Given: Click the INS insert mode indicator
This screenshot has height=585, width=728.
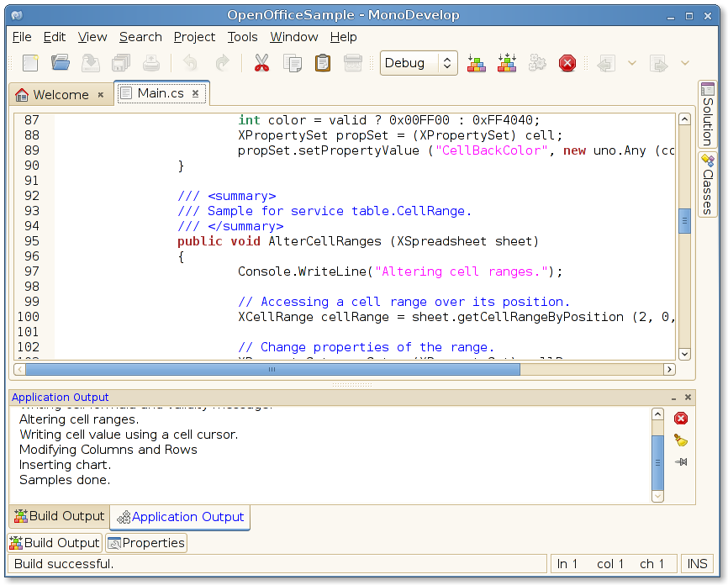Looking at the screenshot, I should point(697,564).
